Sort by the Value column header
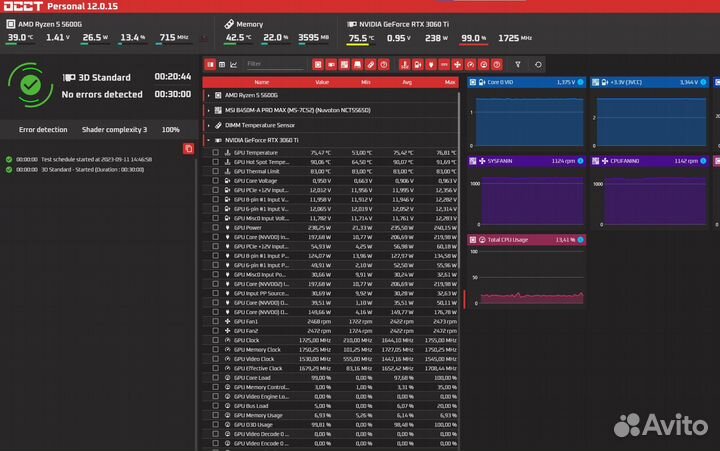 [322, 82]
